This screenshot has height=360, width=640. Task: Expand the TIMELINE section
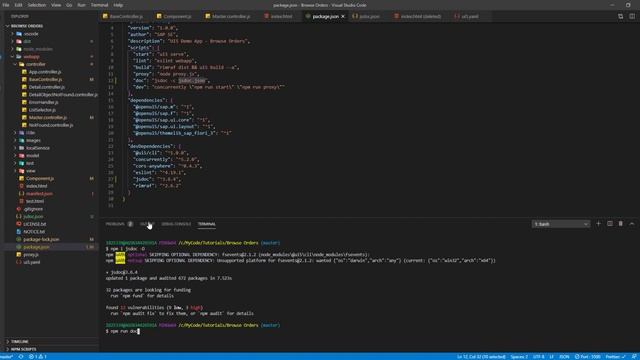click(x=19, y=342)
